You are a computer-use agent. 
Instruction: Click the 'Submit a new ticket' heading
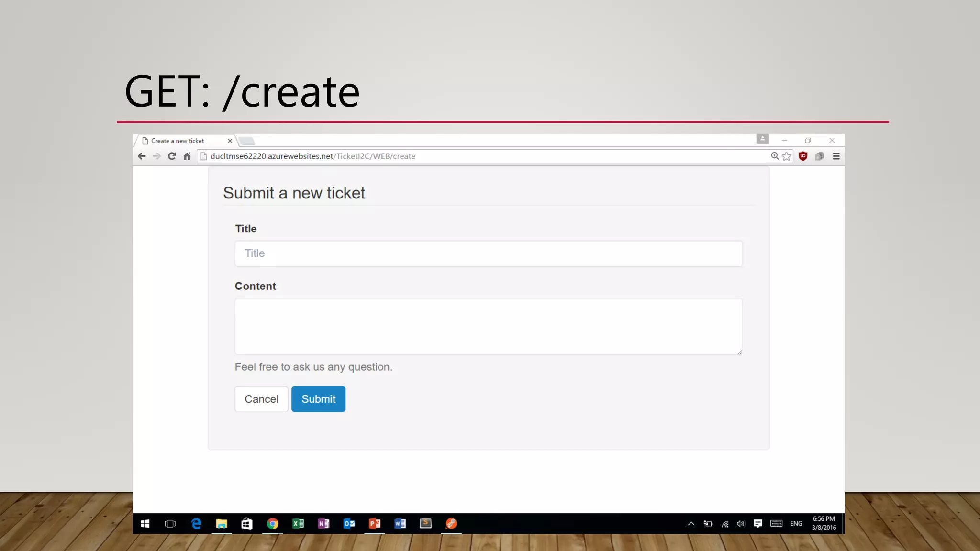(x=294, y=193)
